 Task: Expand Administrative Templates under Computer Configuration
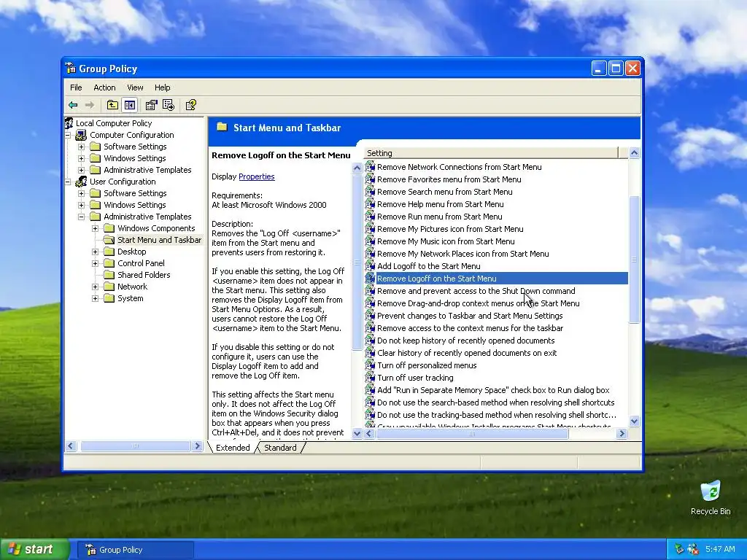[82, 170]
